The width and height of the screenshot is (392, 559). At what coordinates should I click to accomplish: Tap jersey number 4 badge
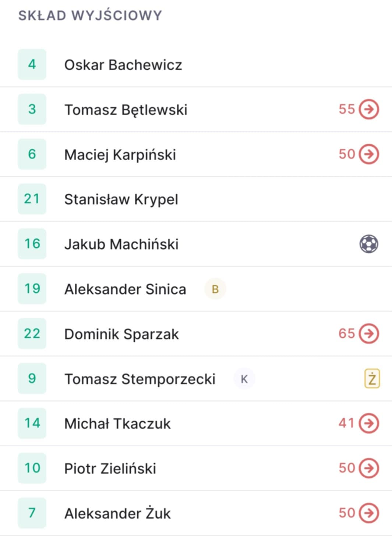(x=32, y=64)
